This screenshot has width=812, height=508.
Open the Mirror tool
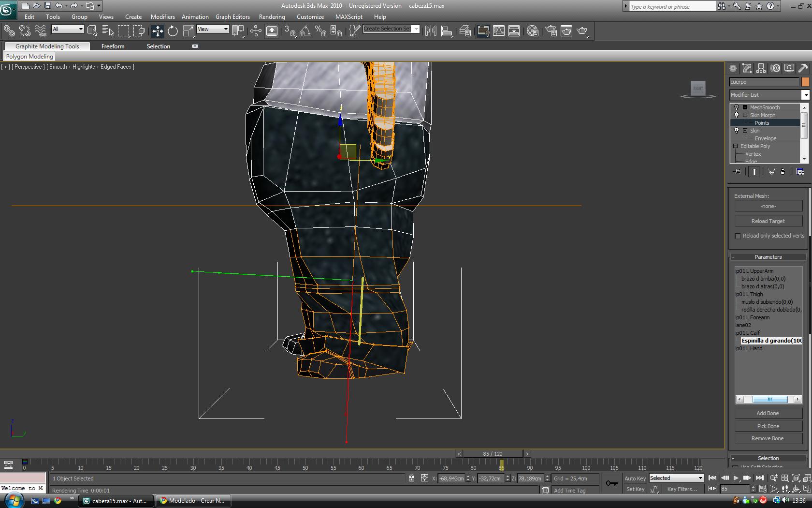coord(431,31)
